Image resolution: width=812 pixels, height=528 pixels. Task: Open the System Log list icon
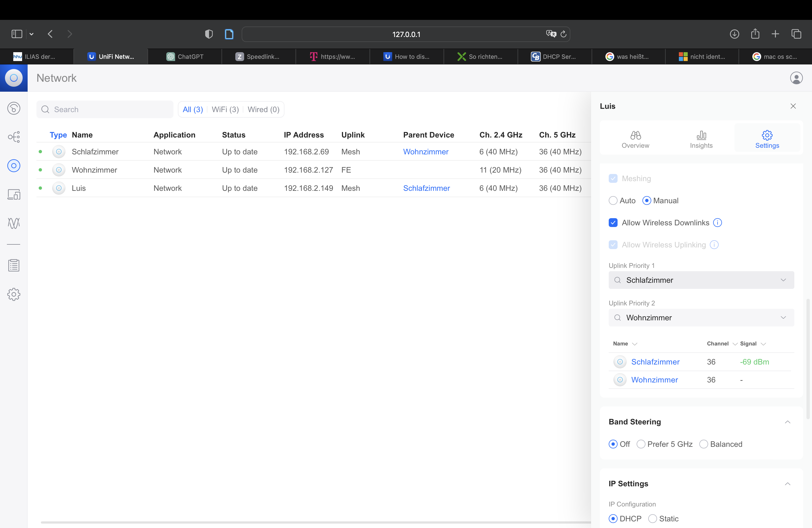(x=14, y=265)
